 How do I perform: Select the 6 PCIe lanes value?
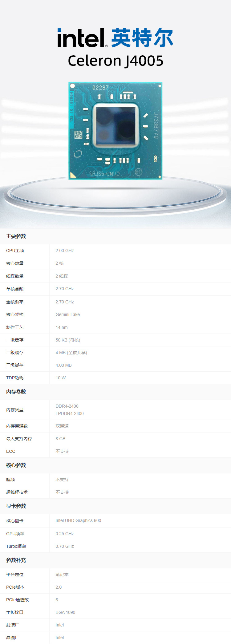click(57, 600)
